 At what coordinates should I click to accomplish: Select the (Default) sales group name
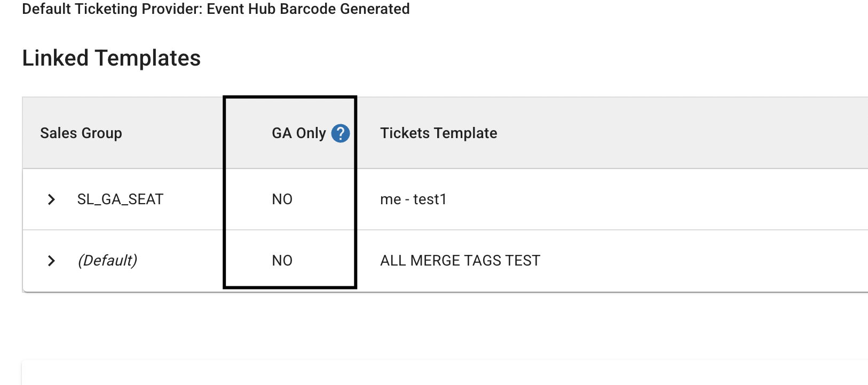coord(107,261)
